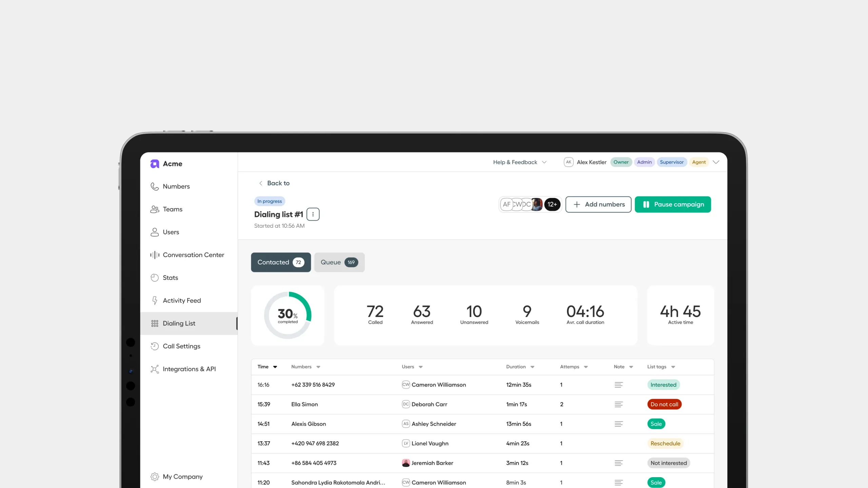The height and width of the screenshot is (488, 868).
Task: Click the Back to link
Action: click(274, 183)
